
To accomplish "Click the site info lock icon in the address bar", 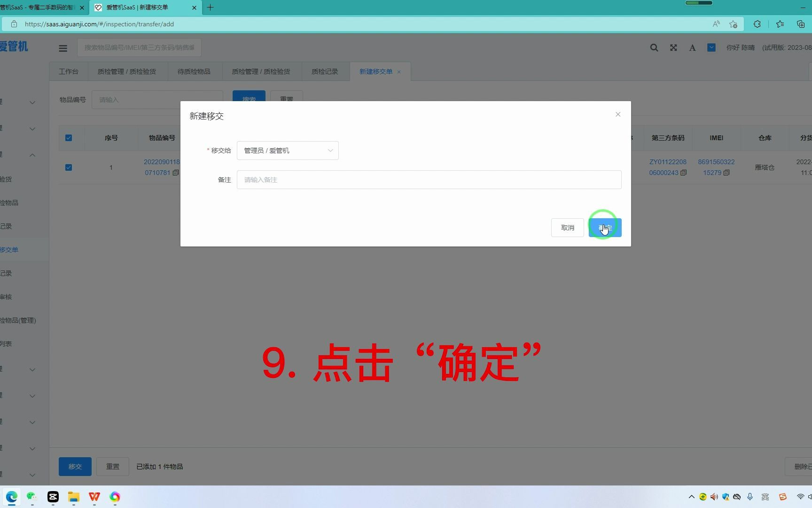I will point(14,24).
